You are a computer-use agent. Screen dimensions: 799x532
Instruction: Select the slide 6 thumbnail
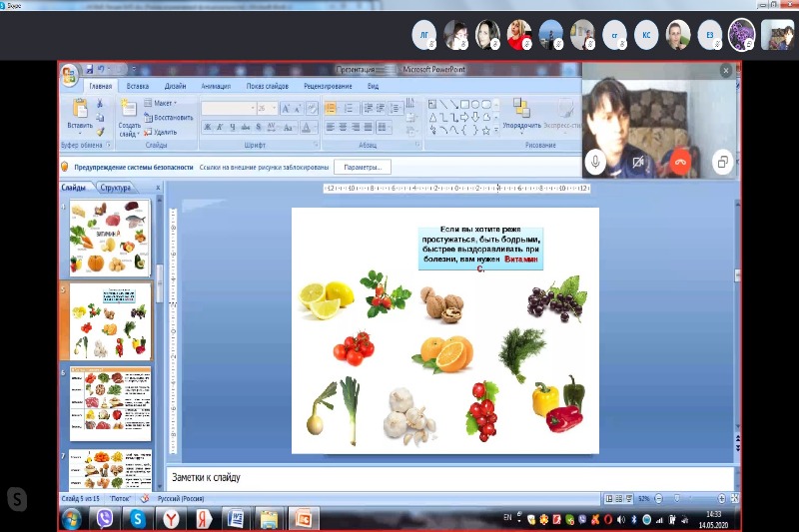(x=110, y=403)
